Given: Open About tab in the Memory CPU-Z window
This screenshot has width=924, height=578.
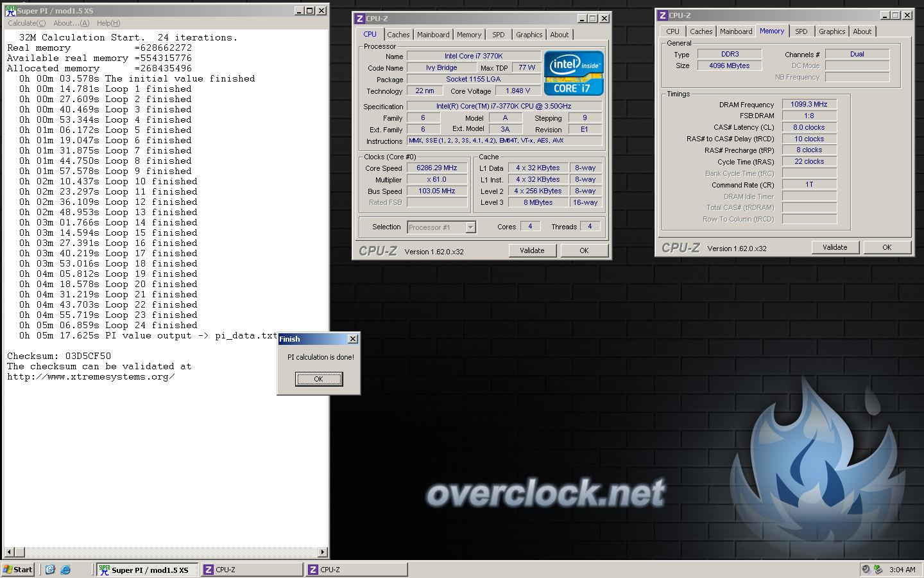Looking at the screenshot, I should pyautogui.click(x=862, y=31).
